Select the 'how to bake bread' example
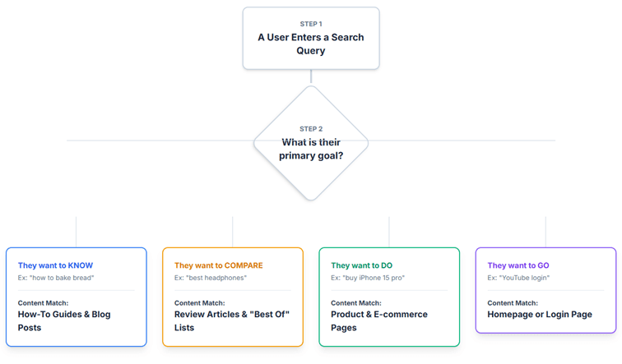This screenshot has width=622, height=364. click(x=56, y=278)
